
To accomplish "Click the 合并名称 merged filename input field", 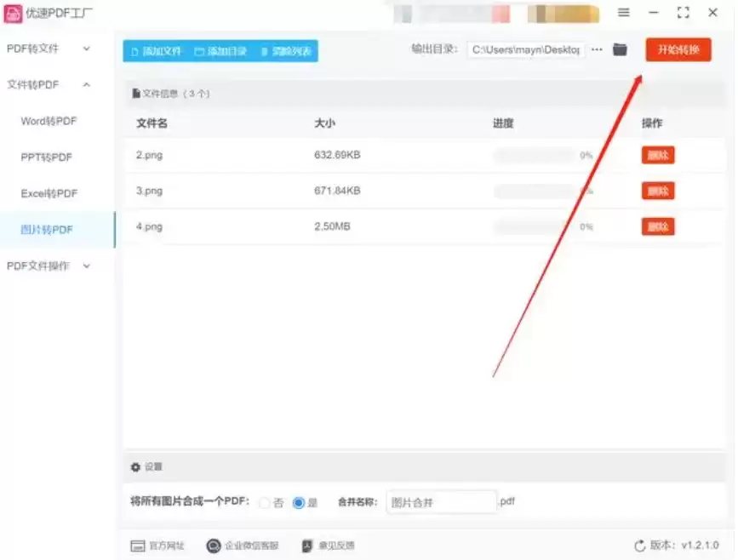I will point(440,502).
